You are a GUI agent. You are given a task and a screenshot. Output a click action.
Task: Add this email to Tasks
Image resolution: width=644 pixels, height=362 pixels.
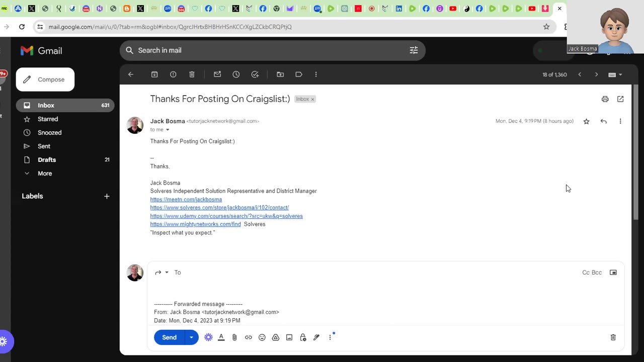click(255, 74)
